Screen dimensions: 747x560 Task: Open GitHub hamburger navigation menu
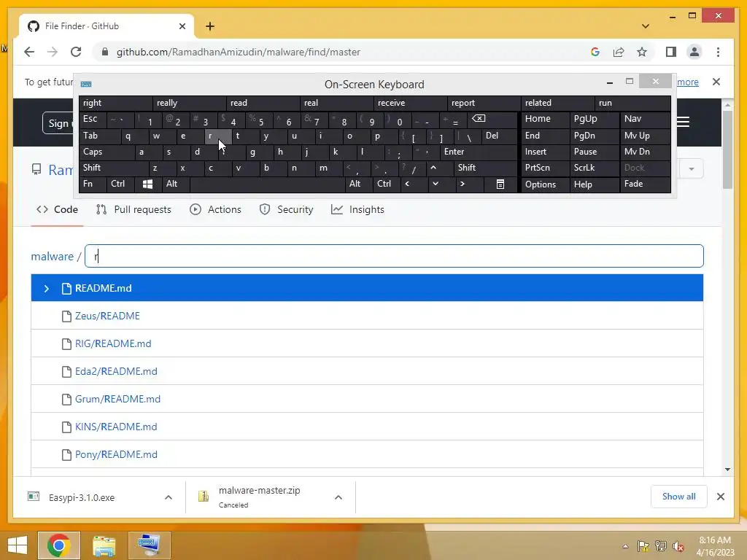683,122
